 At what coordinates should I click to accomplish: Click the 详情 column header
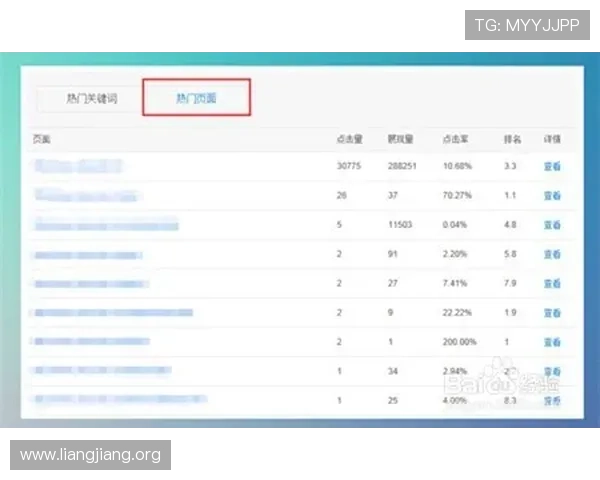click(x=552, y=139)
